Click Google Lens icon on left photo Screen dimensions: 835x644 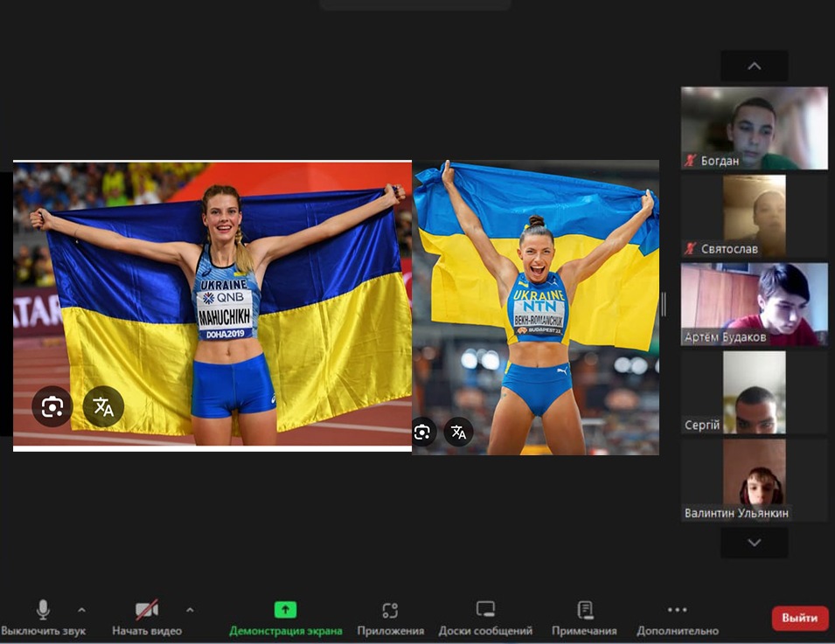click(x=52, y=406)
